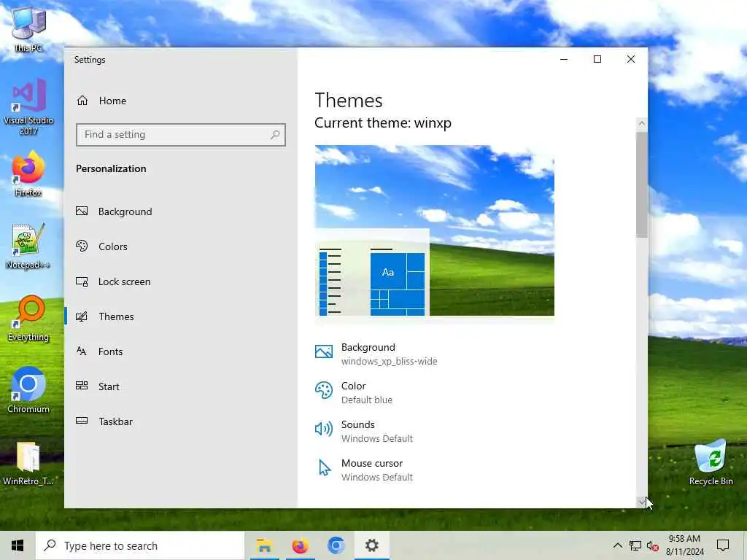Image resolution: width=747 pixels, height=560 pixels.
Task: Click the theme Background picture icon
Action: point(324,352)
